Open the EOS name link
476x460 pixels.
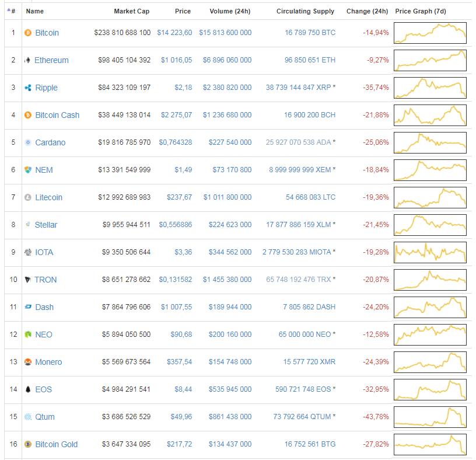(x=43, y=389)
